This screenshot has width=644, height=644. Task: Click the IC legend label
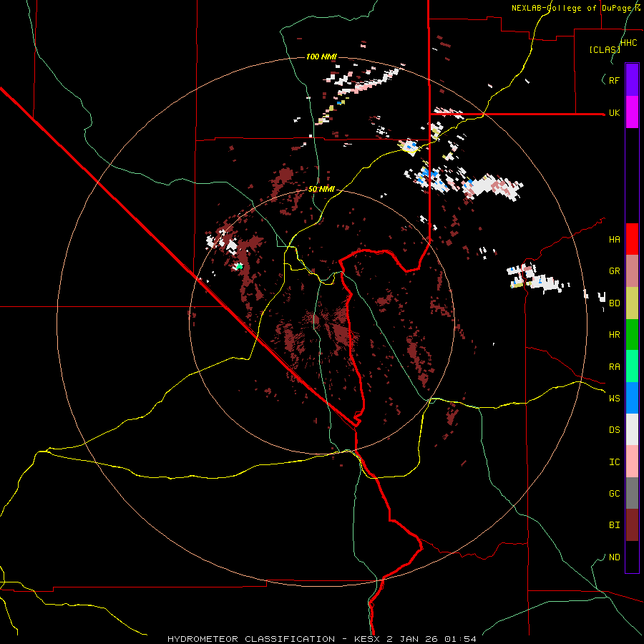[x=614, y=462]
